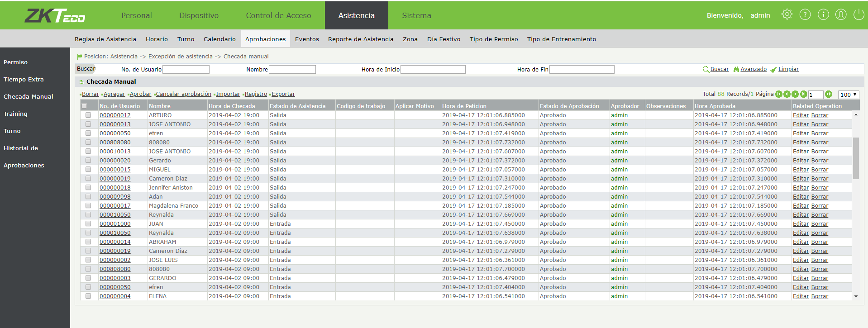
Task: Go to next page pagination icon
Action: click(795, 94)
